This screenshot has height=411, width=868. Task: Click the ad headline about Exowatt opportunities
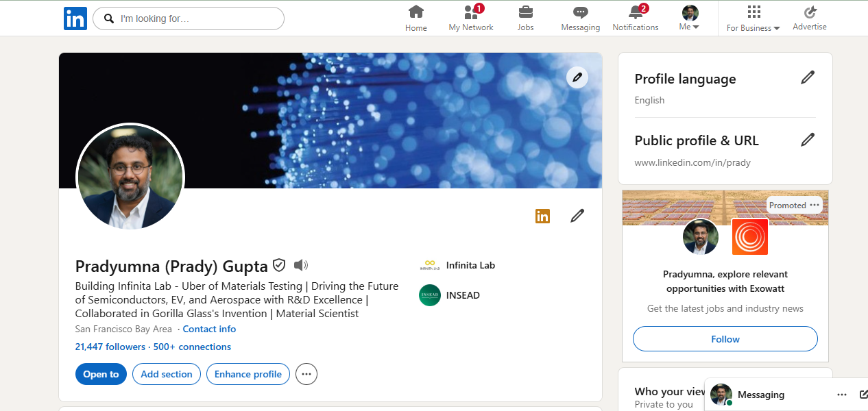725,282
